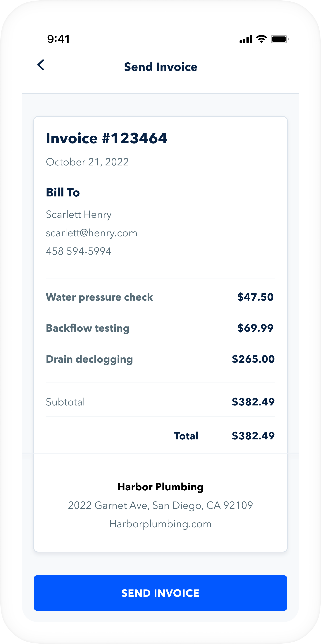Image resolution: width=321 pixels, height=644 pixels.
Task: Tap the Bill To section heading
Action: pyautogui.click(x=63, y=193)
